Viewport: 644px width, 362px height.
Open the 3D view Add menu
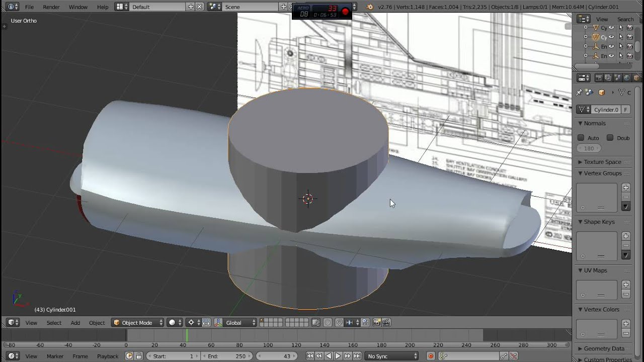click(75, 323)
